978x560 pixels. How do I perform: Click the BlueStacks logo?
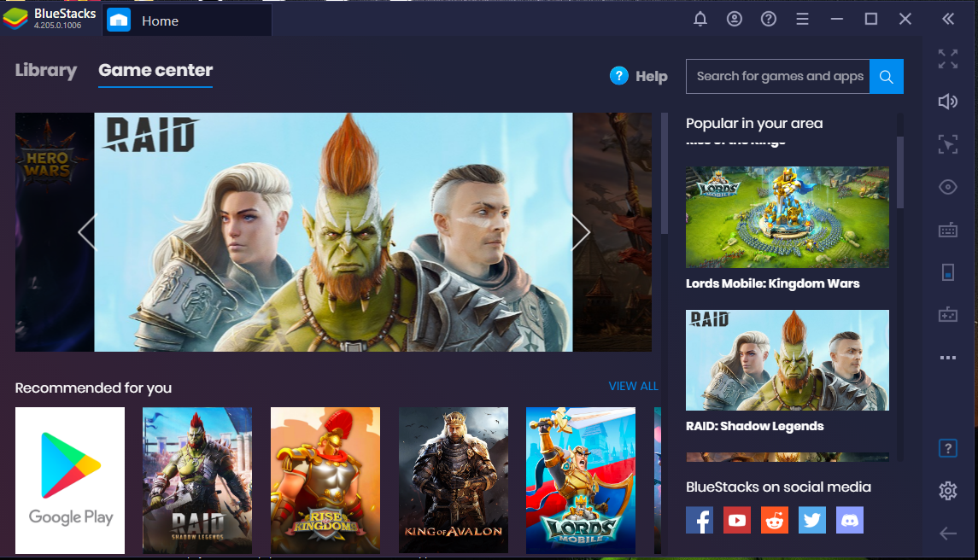[15, 19]
